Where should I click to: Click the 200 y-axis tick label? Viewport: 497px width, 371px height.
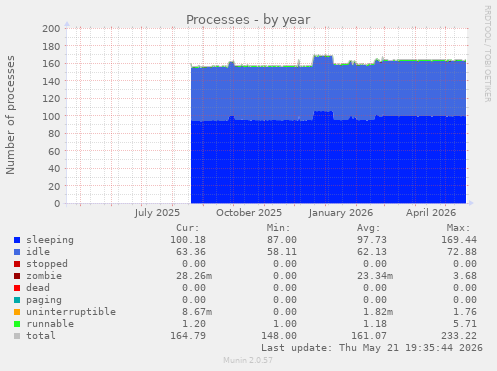pyautogui.click(x=51, y=28)
